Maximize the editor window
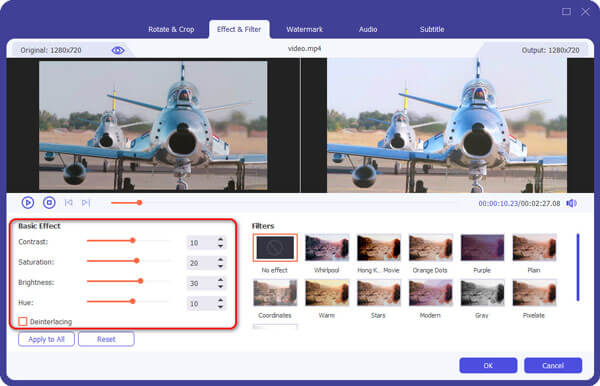Screen dimensions: 600x386 pos(566,12)
